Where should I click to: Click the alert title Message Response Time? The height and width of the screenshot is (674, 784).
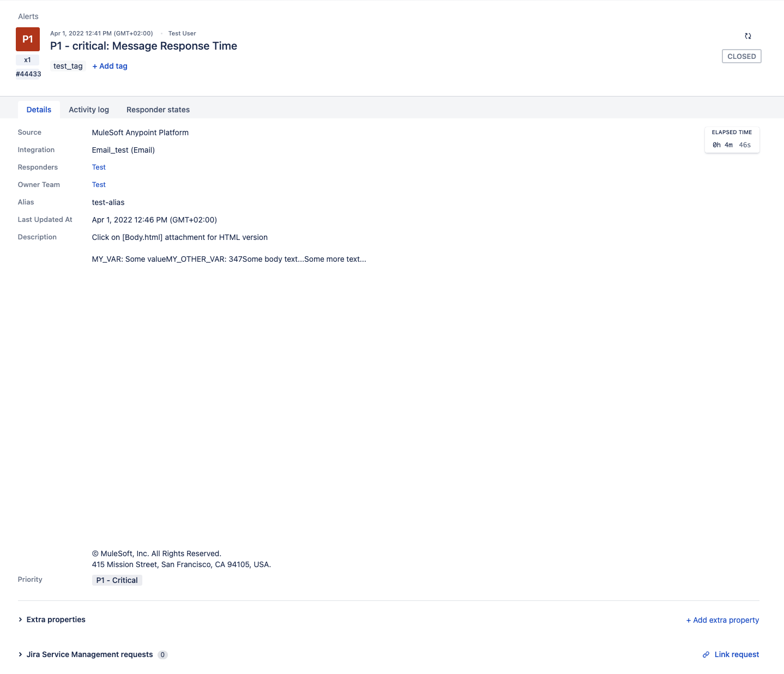[x=144, y=46]
